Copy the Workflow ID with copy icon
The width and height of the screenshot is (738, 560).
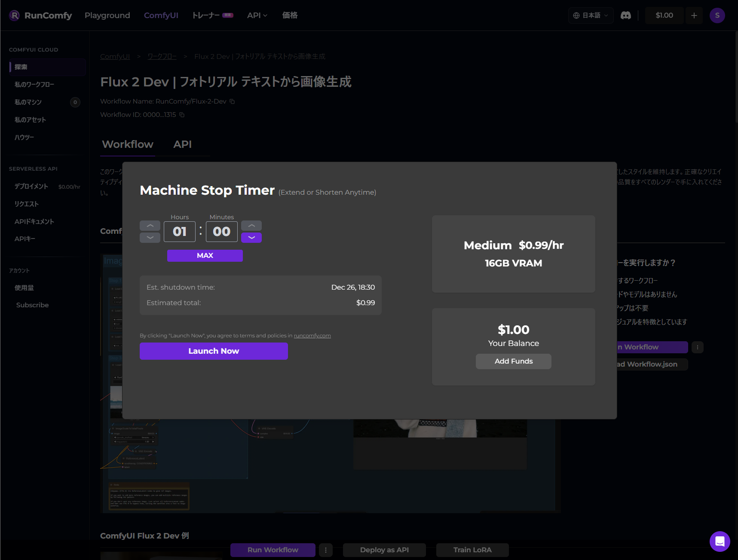pos(182,115)
